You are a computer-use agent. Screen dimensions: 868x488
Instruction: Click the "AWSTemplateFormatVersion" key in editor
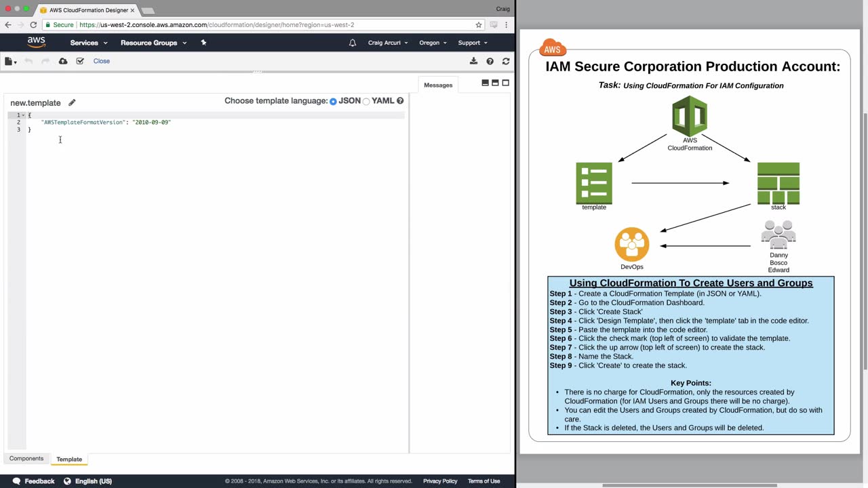coord(83,123)
